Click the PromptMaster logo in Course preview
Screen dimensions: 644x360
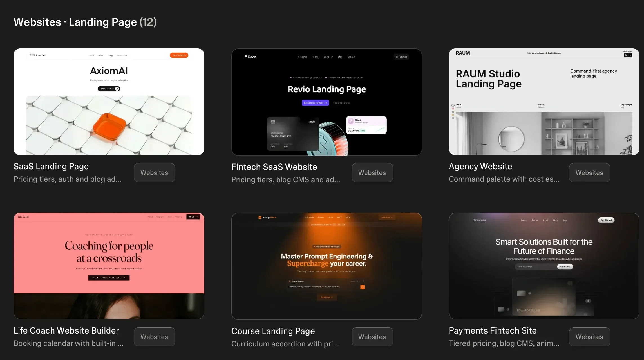click(x=267, y=217)
